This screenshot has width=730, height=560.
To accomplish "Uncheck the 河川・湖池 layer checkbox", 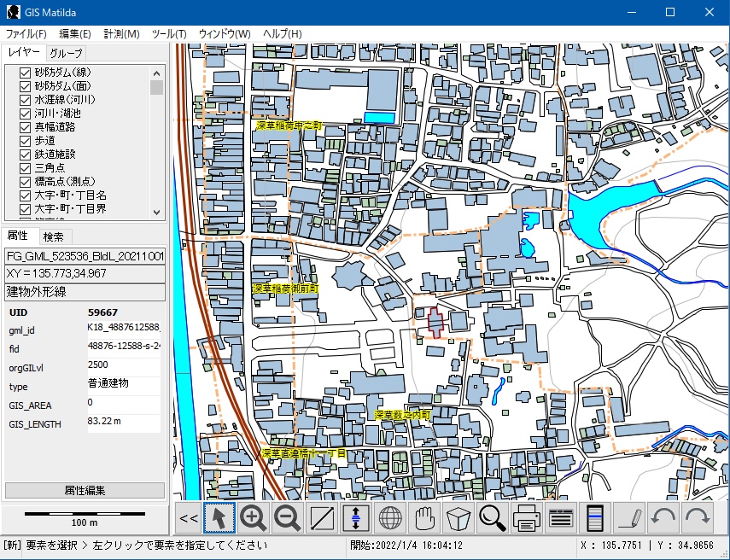I will click(25, 114).
